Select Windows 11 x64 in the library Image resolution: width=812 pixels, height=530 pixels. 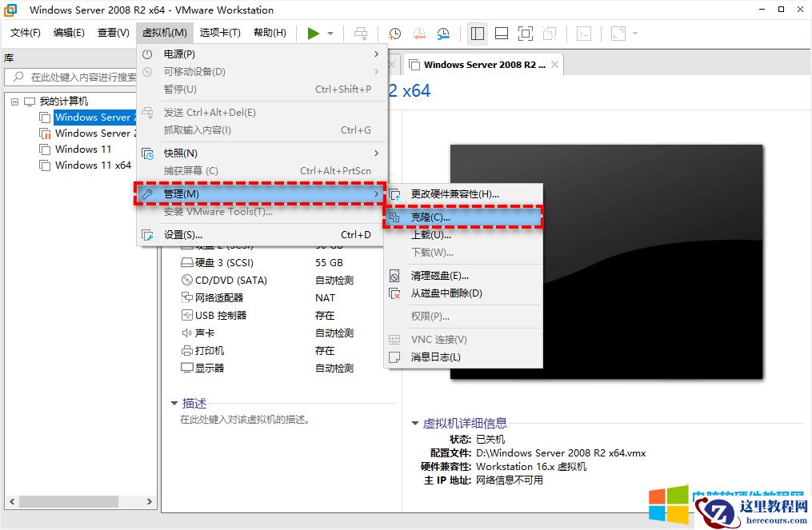pos(94,165)
